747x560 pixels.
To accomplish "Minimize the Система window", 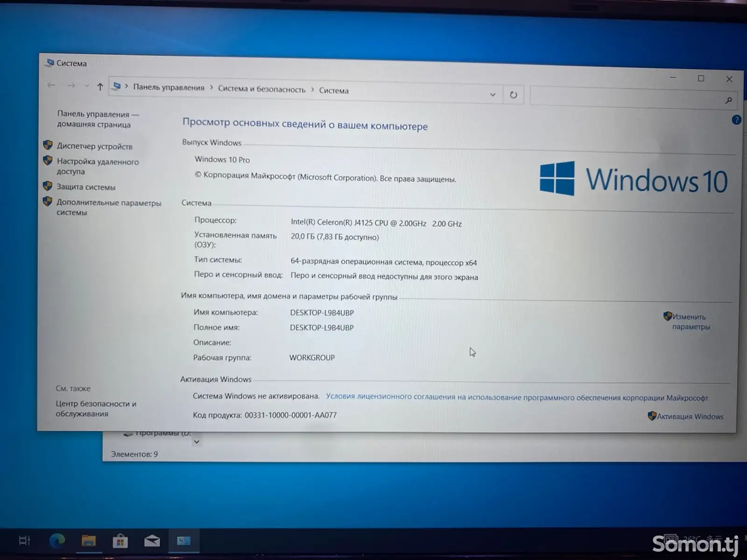I will pos(673,78).
